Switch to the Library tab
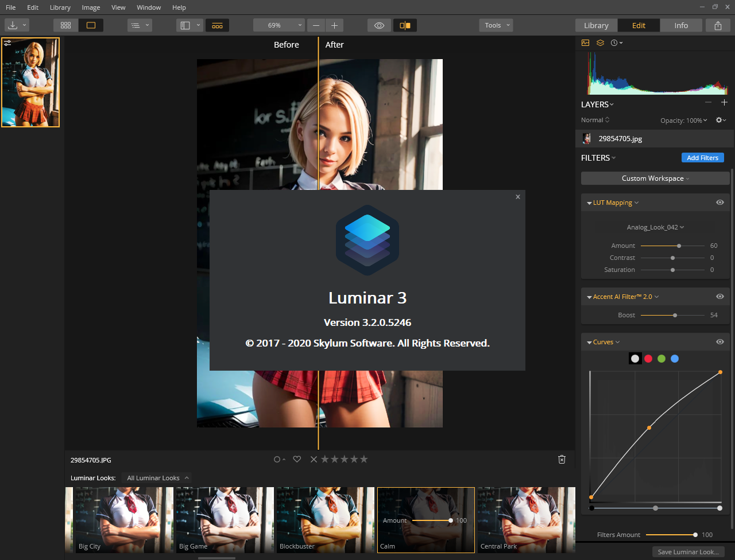735x560 pixels. pyautogui.click(x=596, y=25)
